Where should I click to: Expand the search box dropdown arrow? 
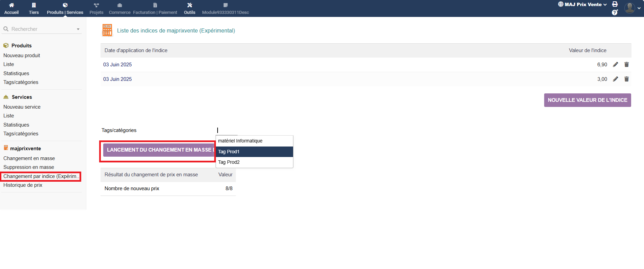click(78, 29)
